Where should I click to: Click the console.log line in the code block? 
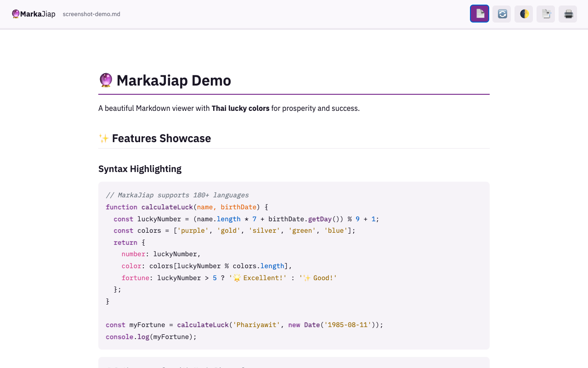click(x=151, y=337)
